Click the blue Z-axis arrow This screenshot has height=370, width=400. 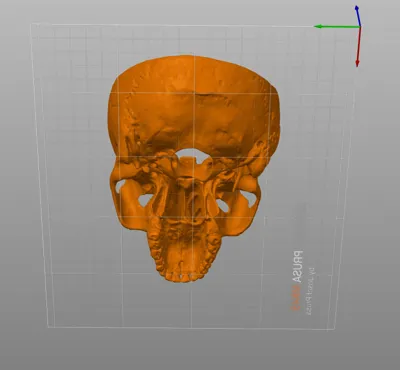pos(358,16)
